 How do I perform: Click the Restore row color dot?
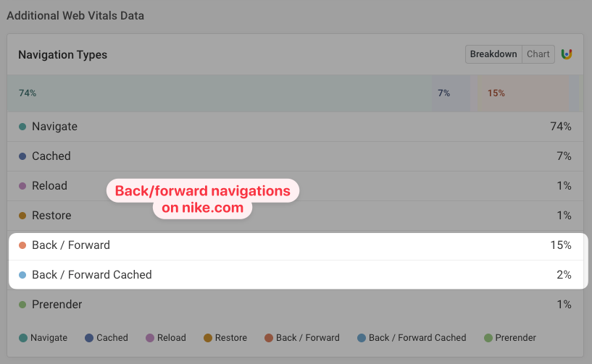click(x=22, y=216)
